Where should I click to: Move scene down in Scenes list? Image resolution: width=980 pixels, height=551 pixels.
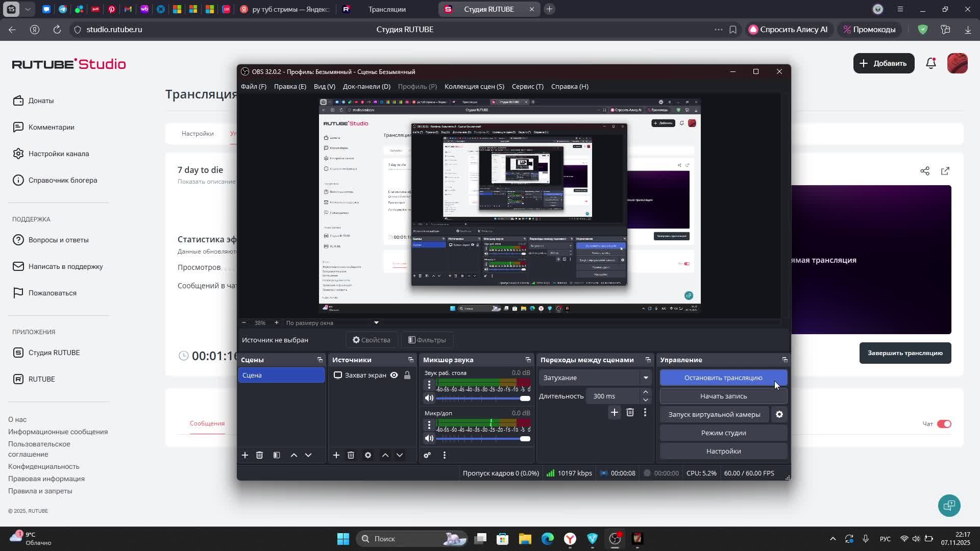click(308, 455)
